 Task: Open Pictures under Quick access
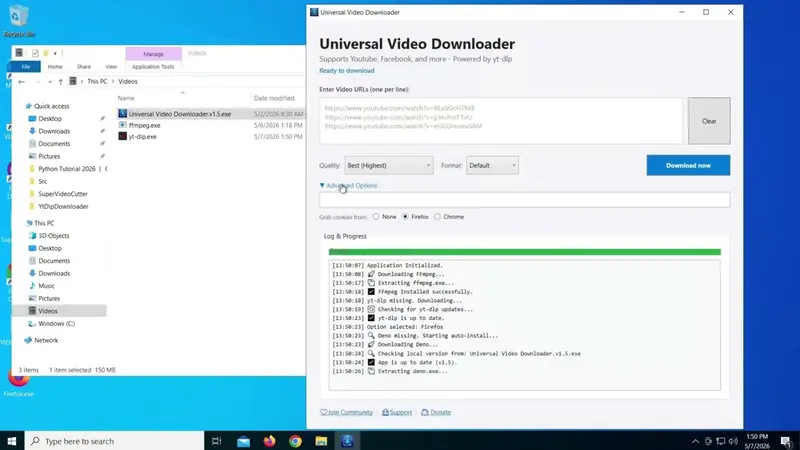pos(49,156)
